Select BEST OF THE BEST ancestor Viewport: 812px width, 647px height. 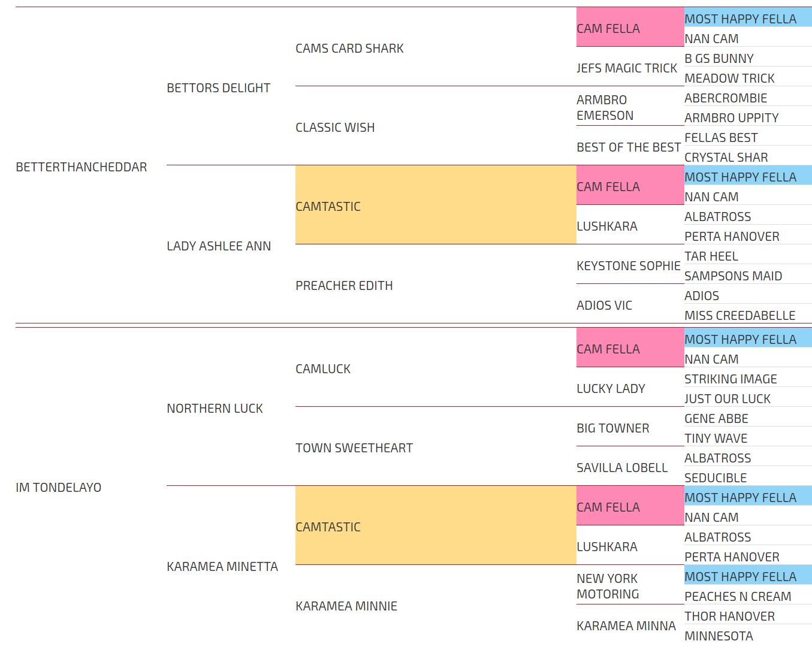click(628, 147)
